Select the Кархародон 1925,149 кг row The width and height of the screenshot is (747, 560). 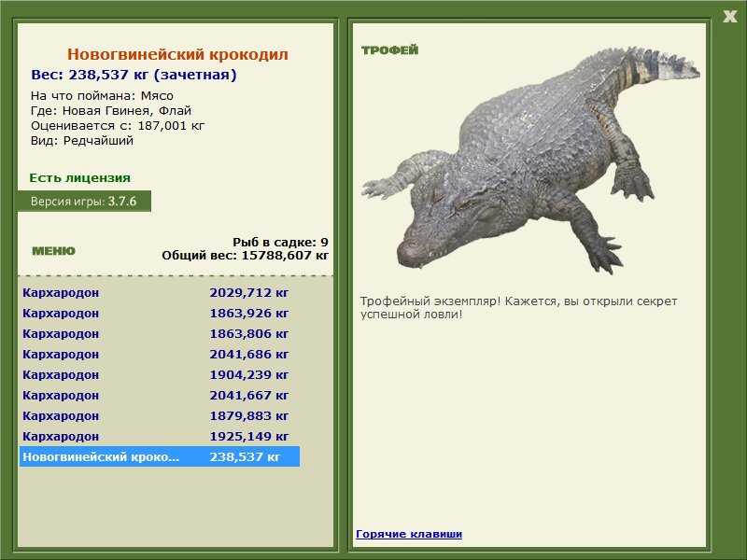click(160, 436)
